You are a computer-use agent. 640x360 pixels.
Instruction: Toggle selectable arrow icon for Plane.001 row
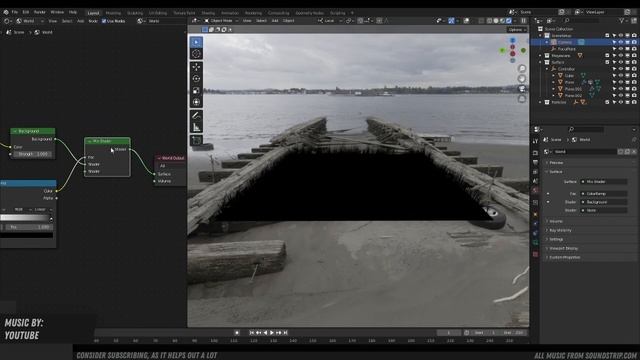tap(614, 89)
